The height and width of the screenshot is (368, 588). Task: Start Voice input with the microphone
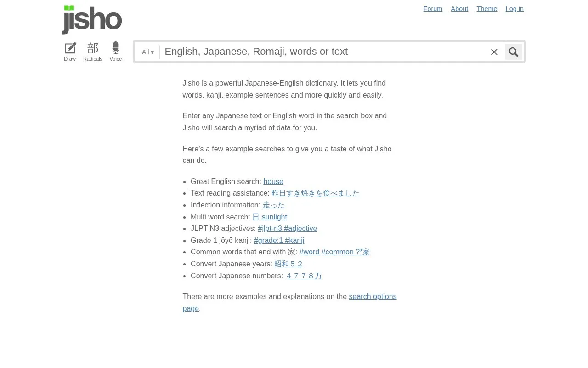116,52
